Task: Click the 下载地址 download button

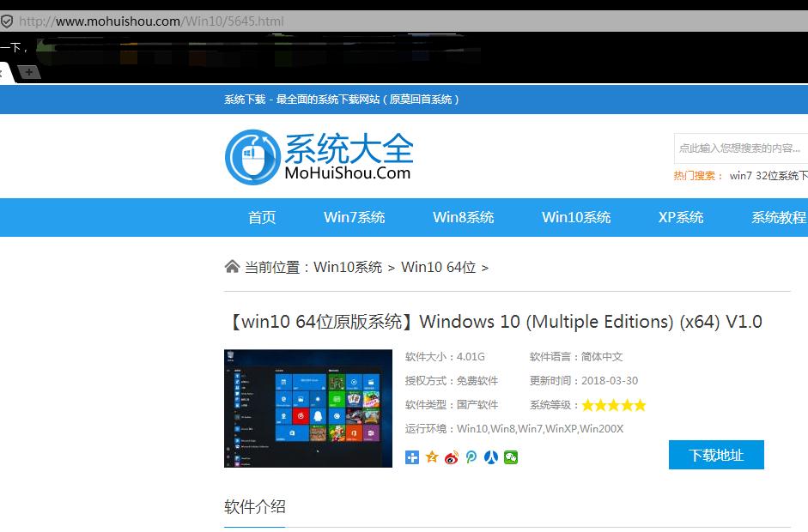Action: pyautogui.click(x=716, y=455)
